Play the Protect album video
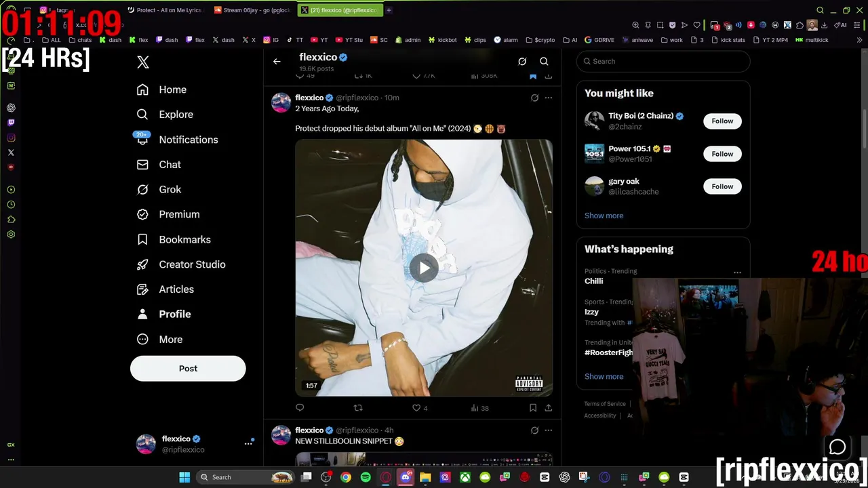 click(424, 268)
